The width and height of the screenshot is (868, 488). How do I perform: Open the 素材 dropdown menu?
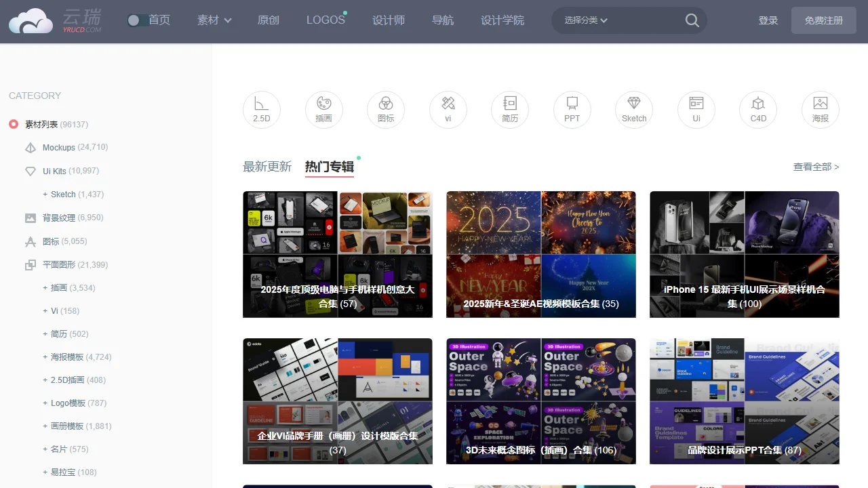tap(214, 20)
